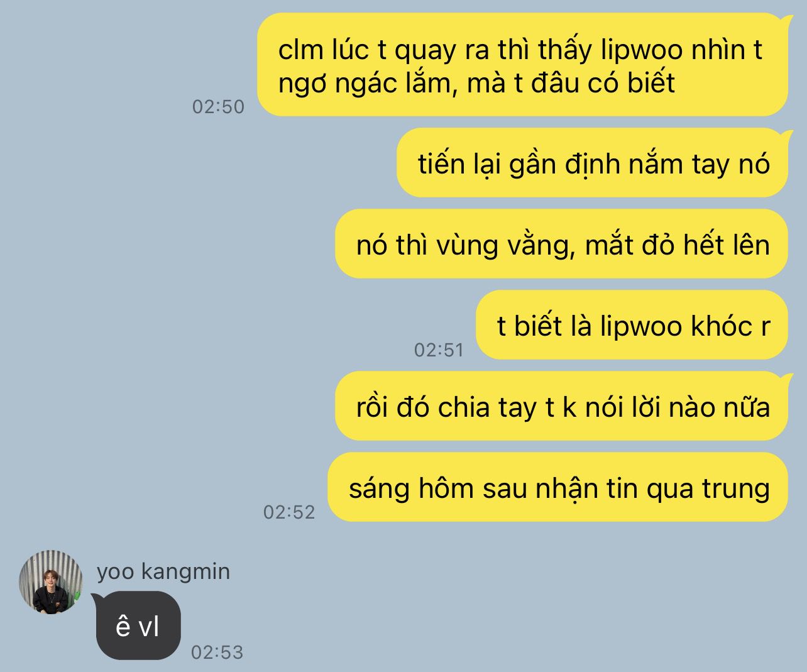807x672 pixels.
Task: Tap the 'rồi đó chia tay t k nói lời nào nữa' message
Action: coord(562,406)
